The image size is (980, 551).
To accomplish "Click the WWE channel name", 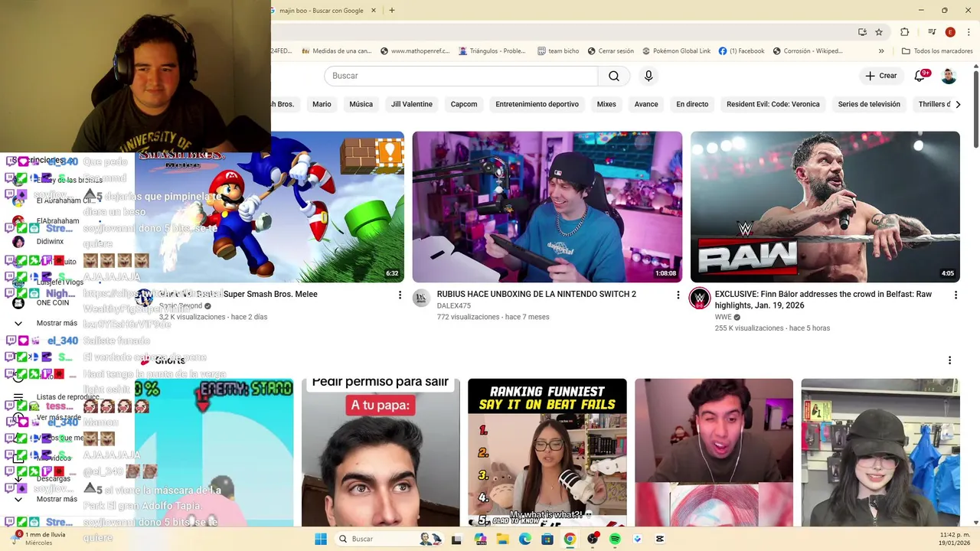I will [x=724, y=317].
